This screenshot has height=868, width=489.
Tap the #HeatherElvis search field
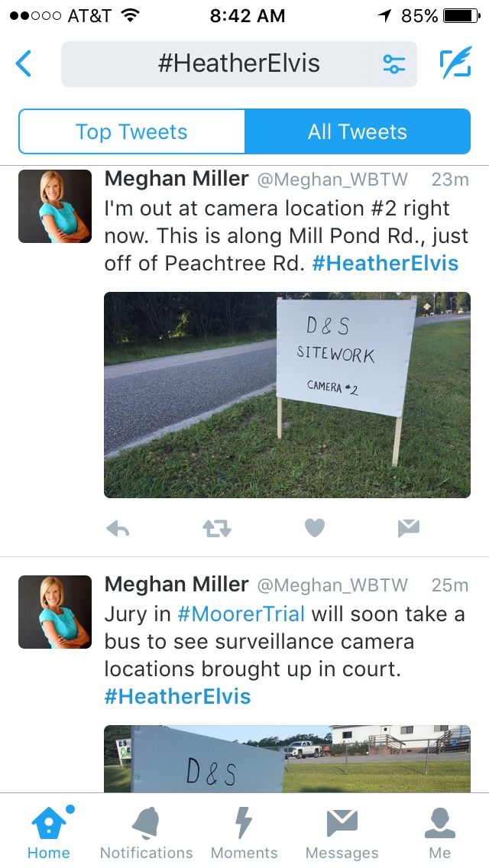[238, 63]
